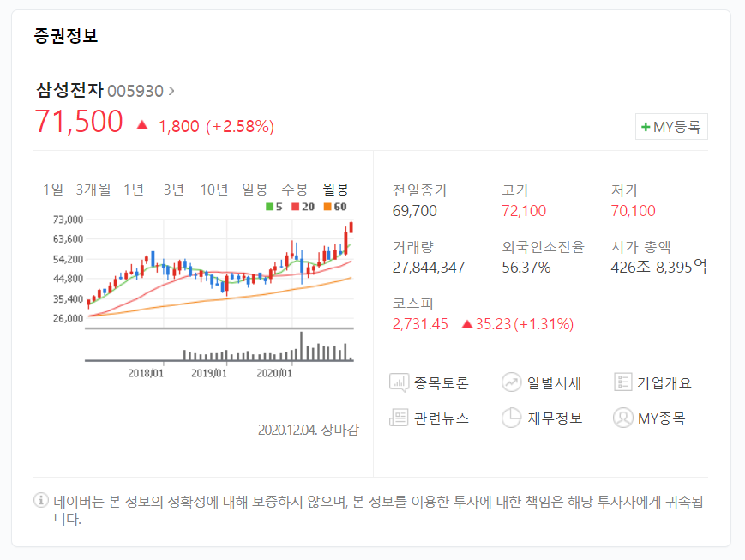Click the 전일종가 label
745x560 pixels.
coord(420,190)
